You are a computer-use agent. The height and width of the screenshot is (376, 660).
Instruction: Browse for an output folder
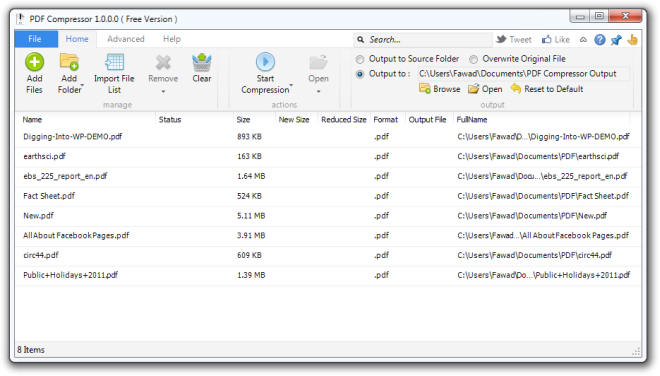[440, 89]
